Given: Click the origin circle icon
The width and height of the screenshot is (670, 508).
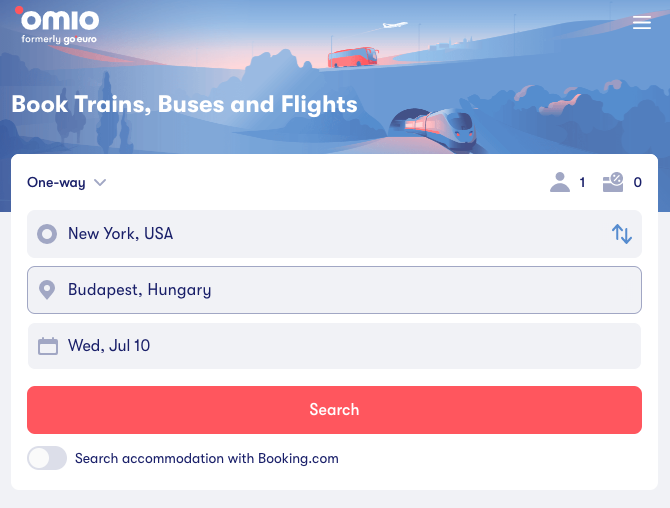Looking at the screenshot, I should (x=47, y=234).
